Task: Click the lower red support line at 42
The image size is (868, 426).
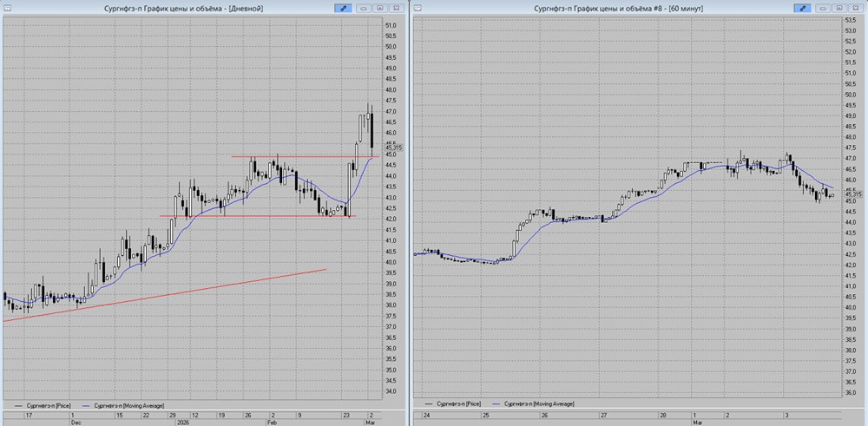Action: click(260, 216)
